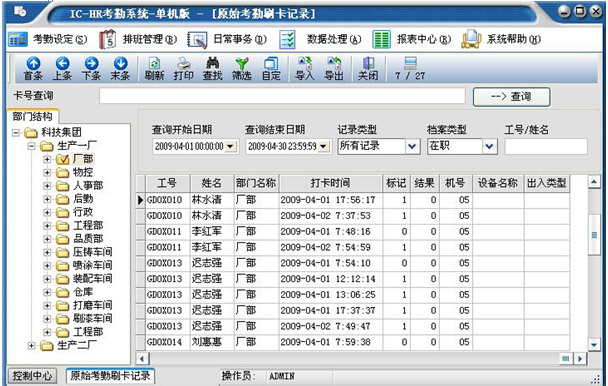Select 压铸车间 folder in tree
Screen dimensions: 608x386
point(84,252)
